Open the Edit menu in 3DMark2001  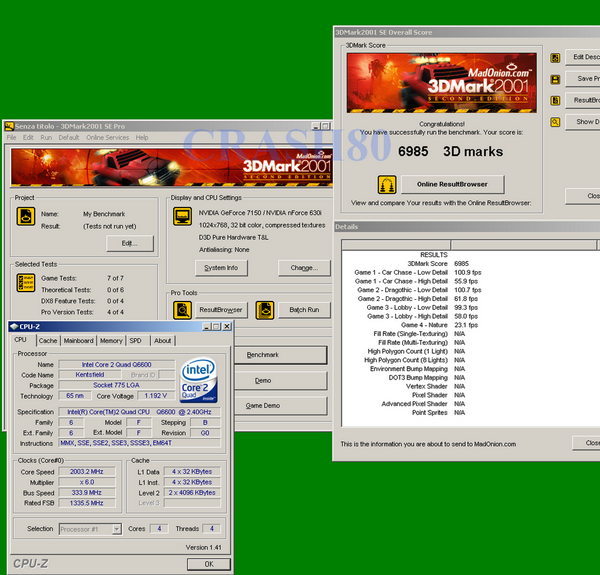[x=28, y=137]
